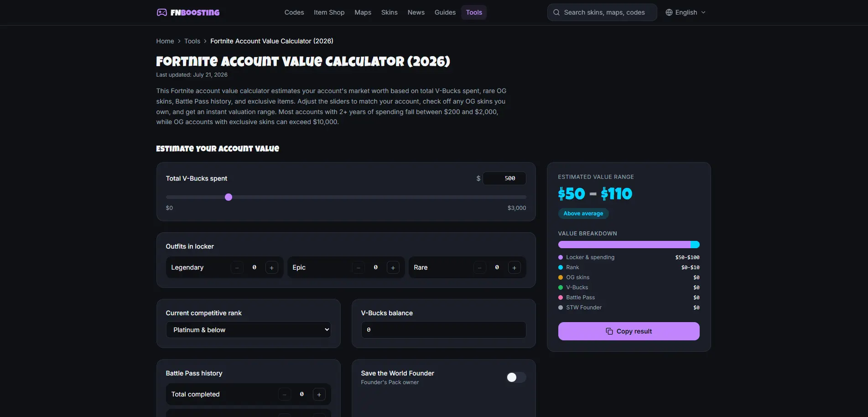Expand the English language chevron
868x417 pixels.
[x=703, y=12]
